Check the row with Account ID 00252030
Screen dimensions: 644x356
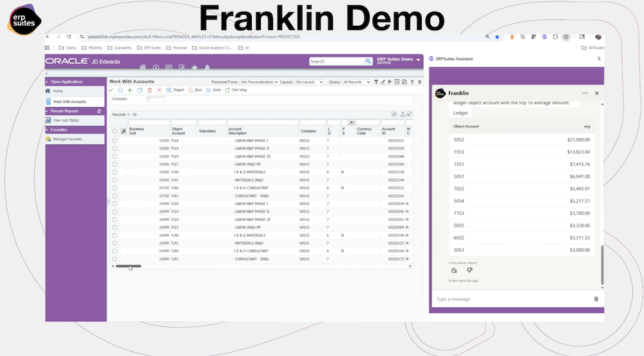click(x=115, y=149)
